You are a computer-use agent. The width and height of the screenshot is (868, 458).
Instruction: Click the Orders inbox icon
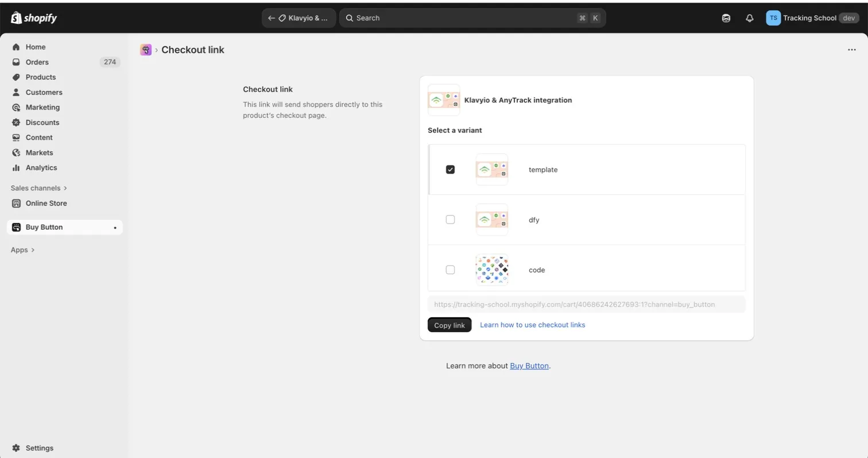(x=16, y=62)
